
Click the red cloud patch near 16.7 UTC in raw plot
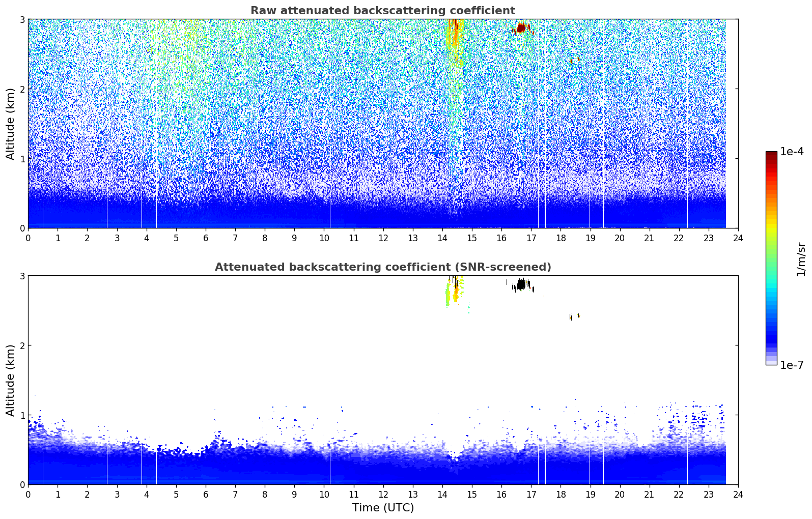click(x=521, y=28)
